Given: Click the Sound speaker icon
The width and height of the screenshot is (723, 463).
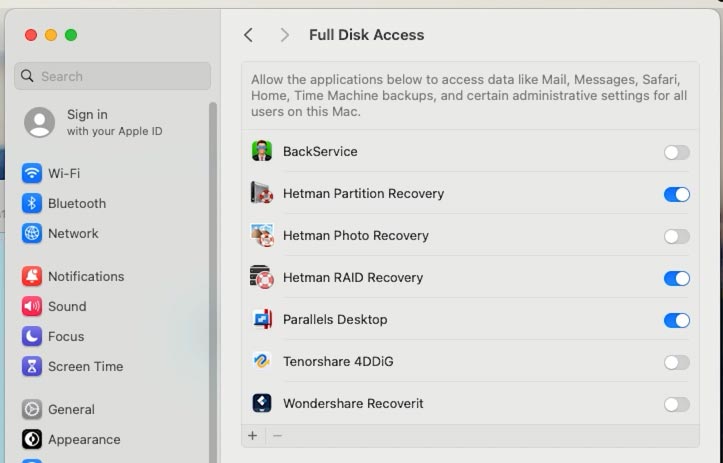Looking at the screenshot, I should point(32,306).
